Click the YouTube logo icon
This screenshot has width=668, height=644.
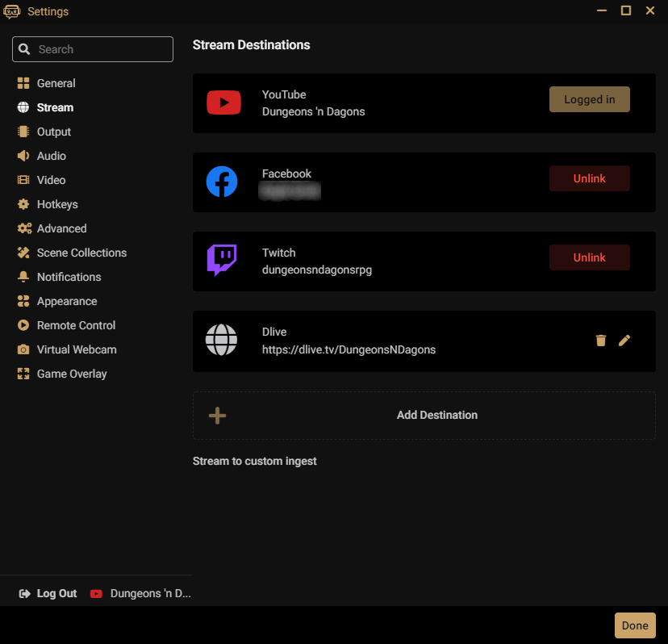[x=223, y=102]
